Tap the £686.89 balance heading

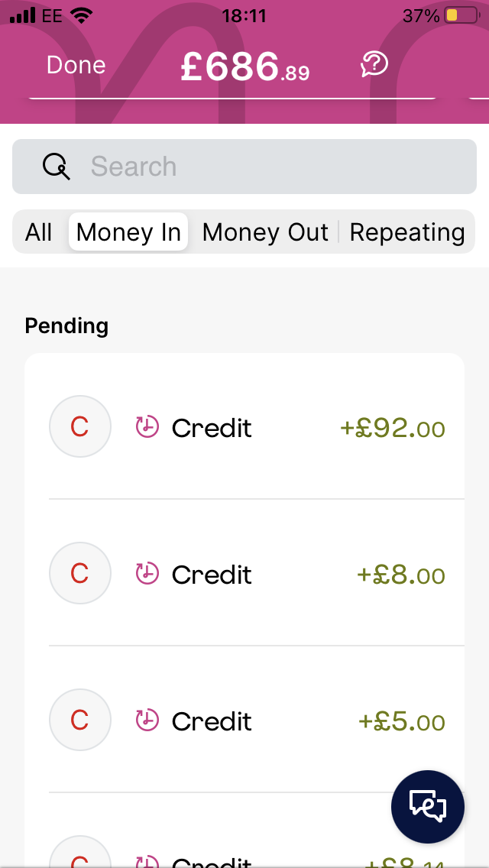point(244,67)
